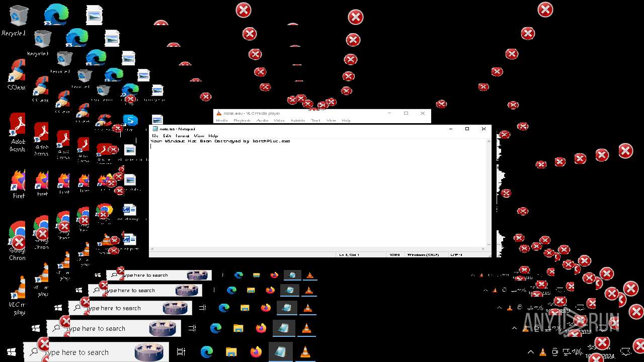Click the VLC tray icon on bottommost taskbar
The width and height of the screenshot is (644, 362).
coord(543,352)
